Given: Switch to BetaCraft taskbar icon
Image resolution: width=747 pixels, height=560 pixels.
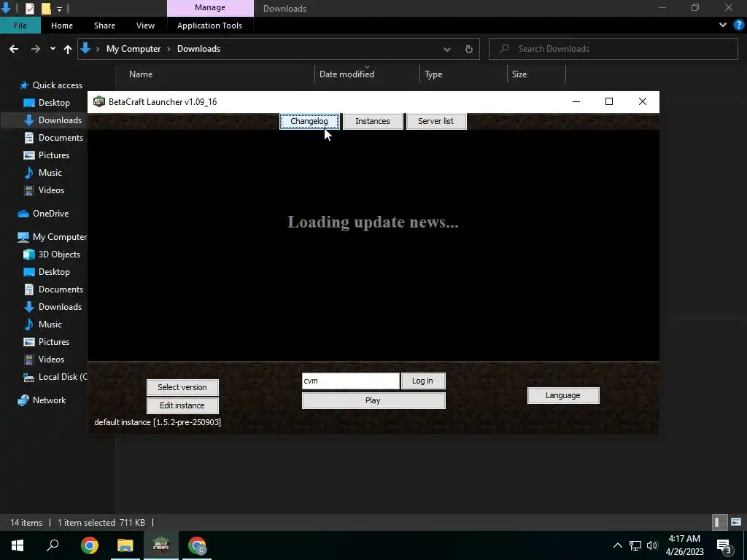Looking at the screenshot, I should tap(160, 545).
